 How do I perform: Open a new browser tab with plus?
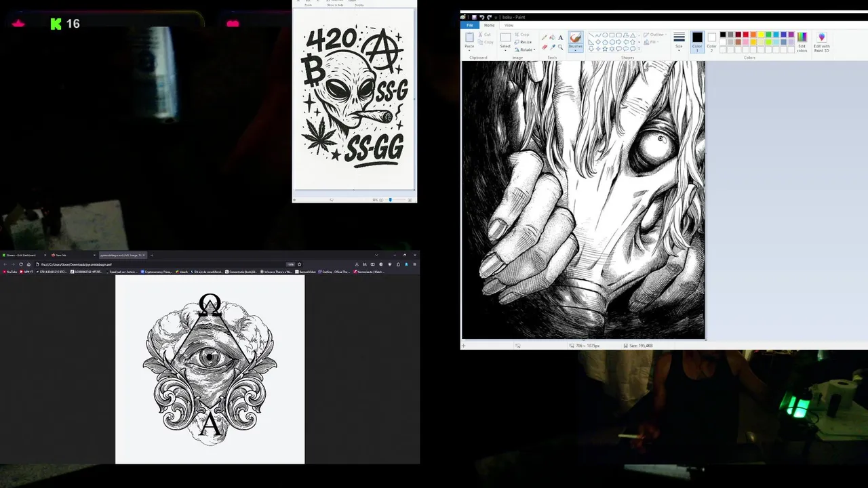[152, 255]
